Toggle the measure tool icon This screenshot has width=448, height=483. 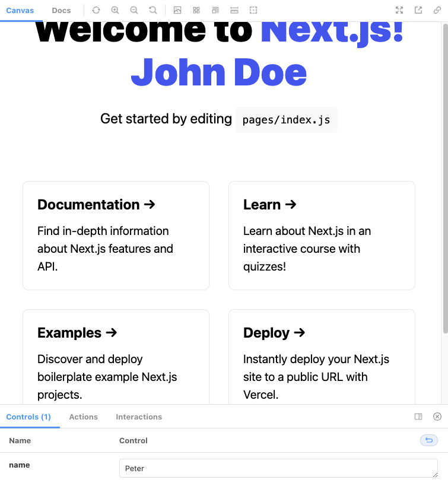pyautogui.click(x=234, y=10)
